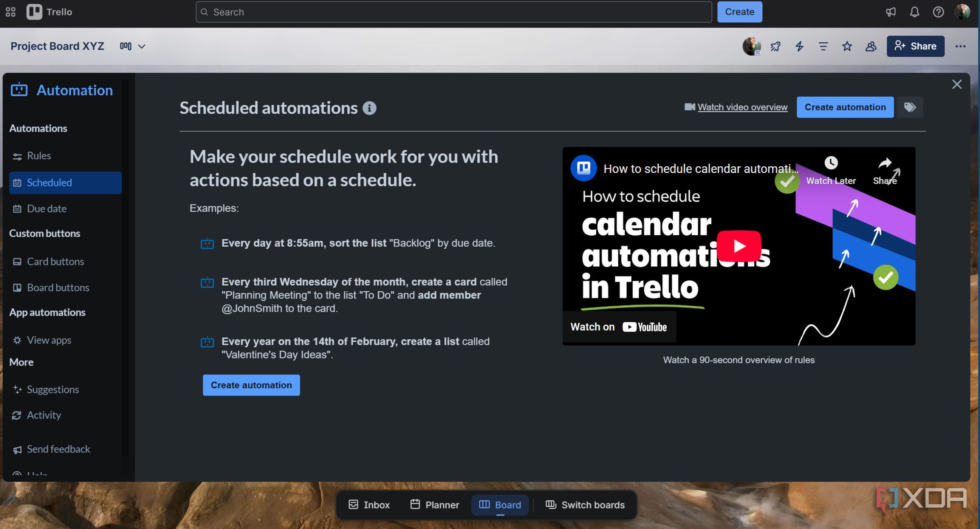Open notifications bell icon
This screenshot has width=980, height=529.
click(x=914, y=12)
